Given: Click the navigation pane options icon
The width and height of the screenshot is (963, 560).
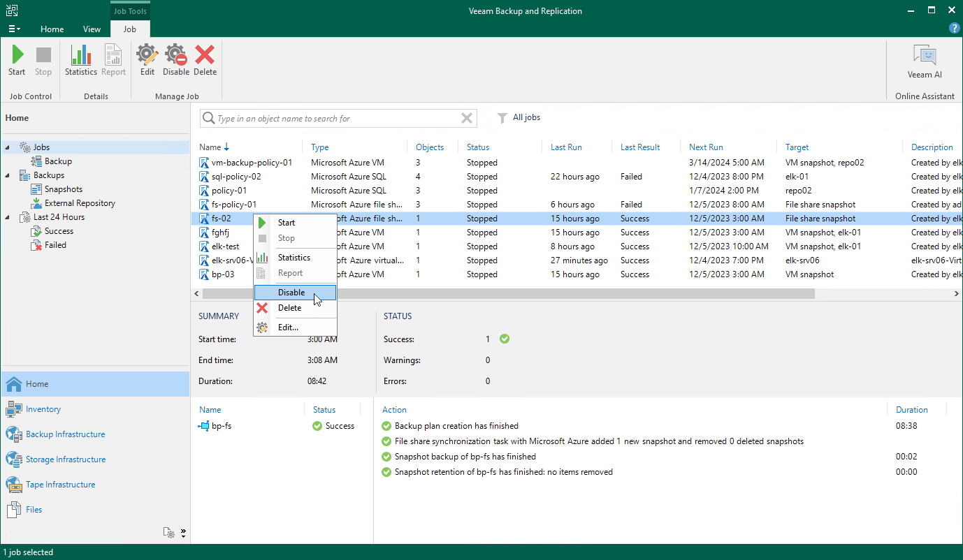Looking at the screenshot, I should tap(168, 533).
